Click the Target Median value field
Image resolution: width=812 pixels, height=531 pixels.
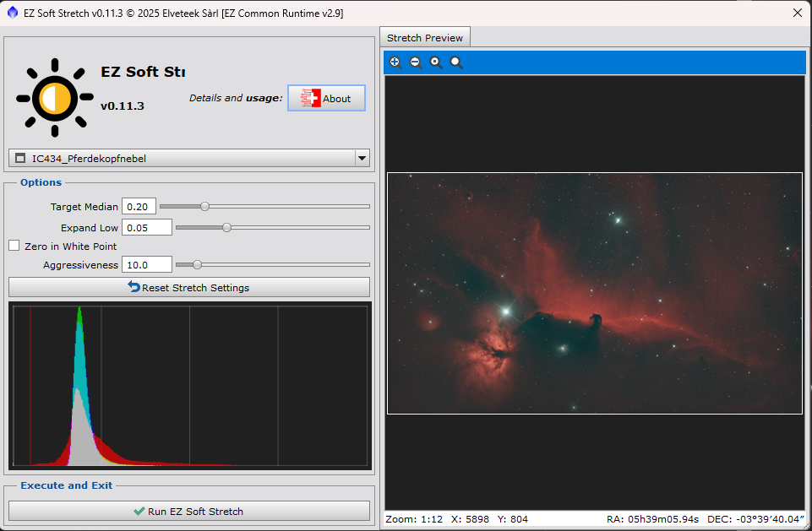coord(139,207)
